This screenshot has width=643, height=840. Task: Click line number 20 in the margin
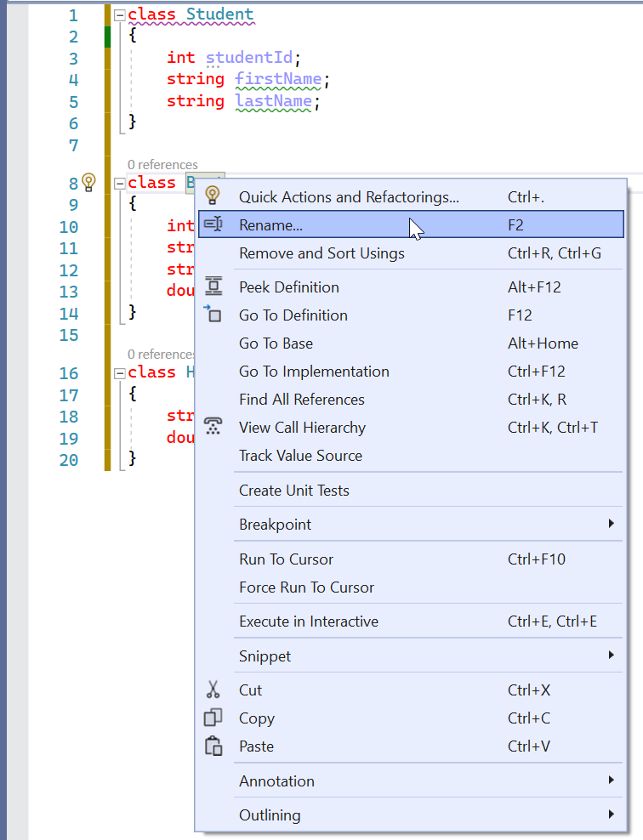point(69,460)
